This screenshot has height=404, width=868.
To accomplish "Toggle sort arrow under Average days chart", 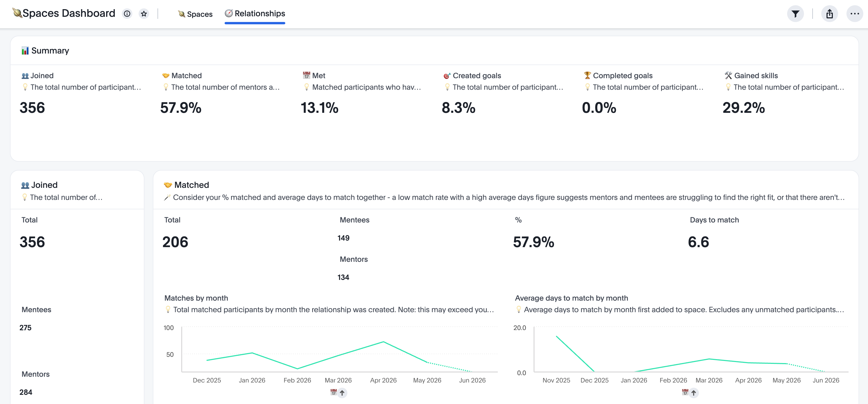I will click(693, 393).
